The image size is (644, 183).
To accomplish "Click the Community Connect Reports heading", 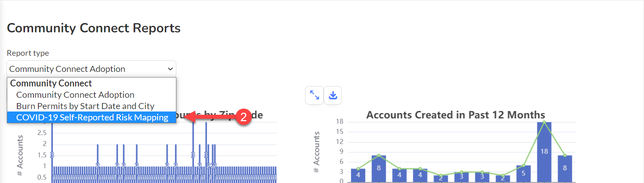I will pos(94,28).
